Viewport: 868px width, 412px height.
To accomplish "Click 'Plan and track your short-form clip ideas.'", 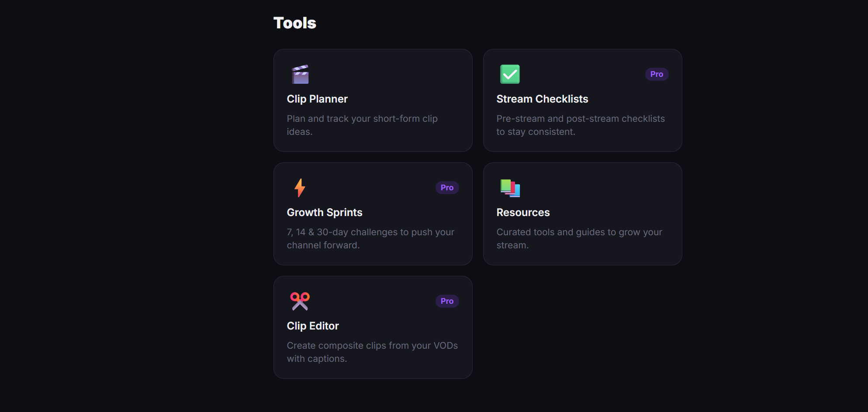I will click(362, 125).
